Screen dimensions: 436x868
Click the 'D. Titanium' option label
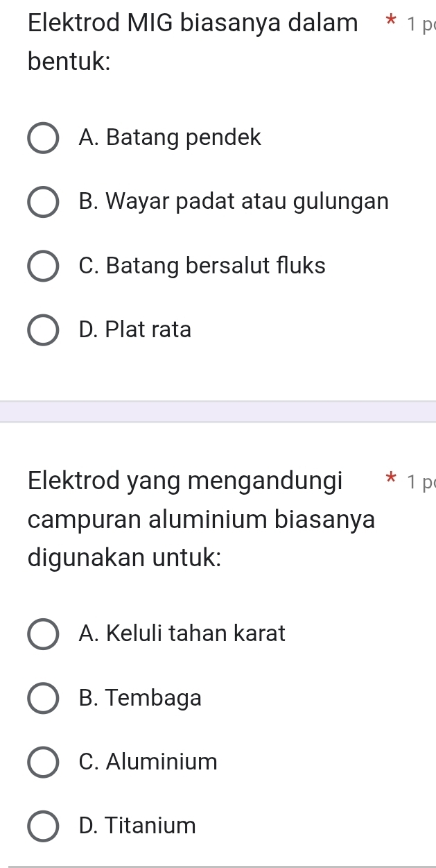(138, 826)
